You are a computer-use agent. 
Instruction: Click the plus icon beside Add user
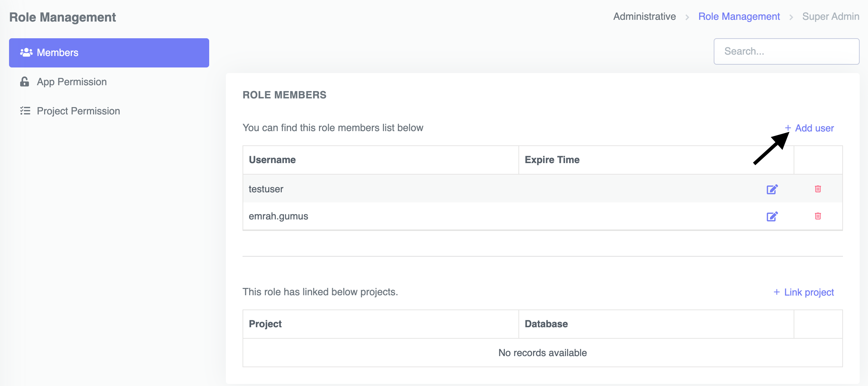[788, 128]
